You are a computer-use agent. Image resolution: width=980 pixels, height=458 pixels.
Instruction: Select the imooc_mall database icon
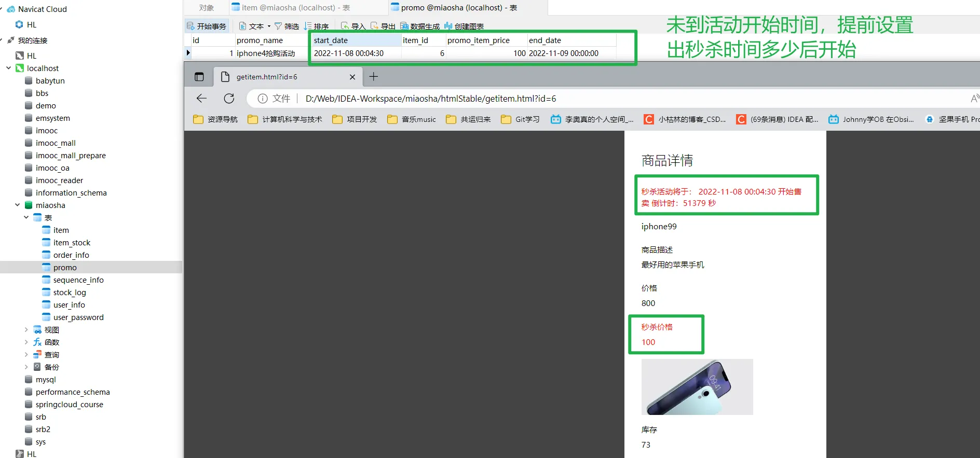[29, 143]
